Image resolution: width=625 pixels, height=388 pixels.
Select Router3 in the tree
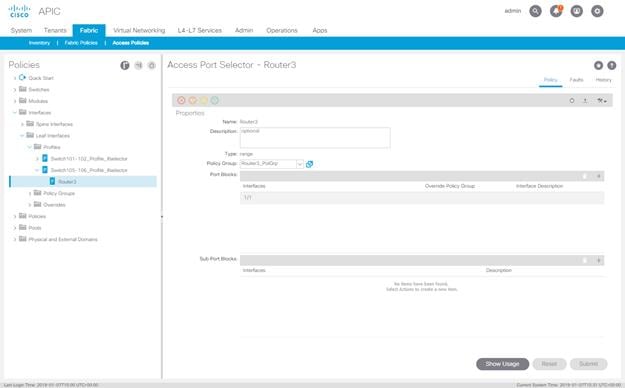coord(67,182)
